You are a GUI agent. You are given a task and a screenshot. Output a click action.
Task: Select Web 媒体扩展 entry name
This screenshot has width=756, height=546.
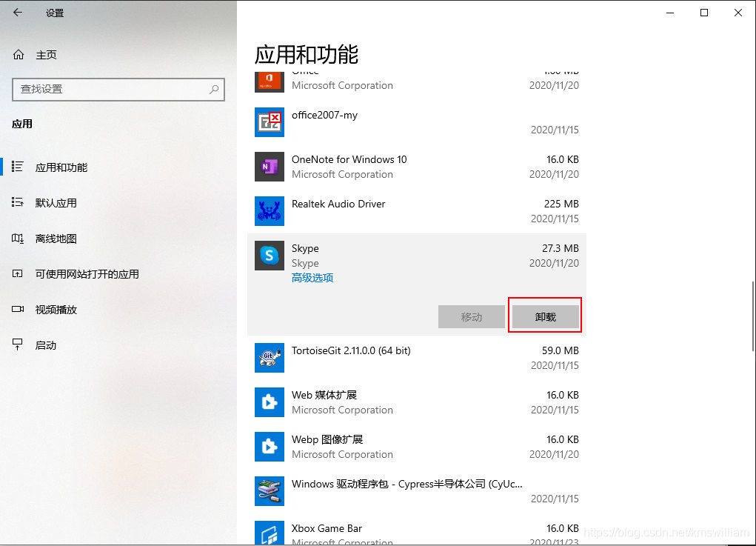(324, 395)
